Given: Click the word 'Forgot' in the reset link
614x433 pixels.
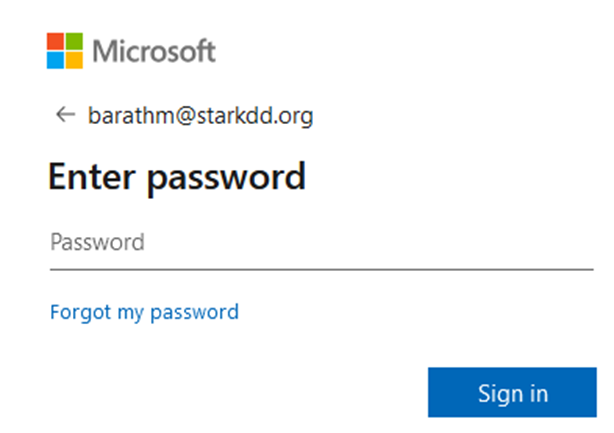Looking at the screenshot, I should [x=81, y=312].
